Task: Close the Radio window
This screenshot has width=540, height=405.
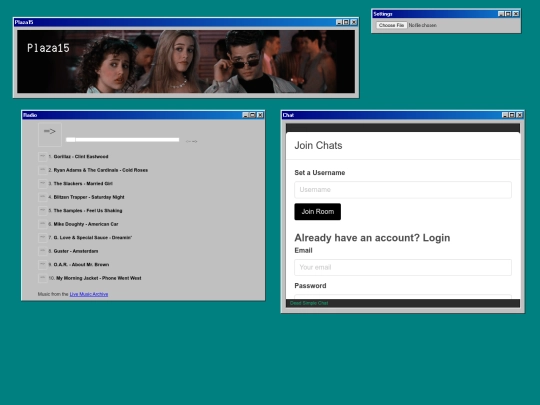Action: pyautogui.click(x=260, y=115)
